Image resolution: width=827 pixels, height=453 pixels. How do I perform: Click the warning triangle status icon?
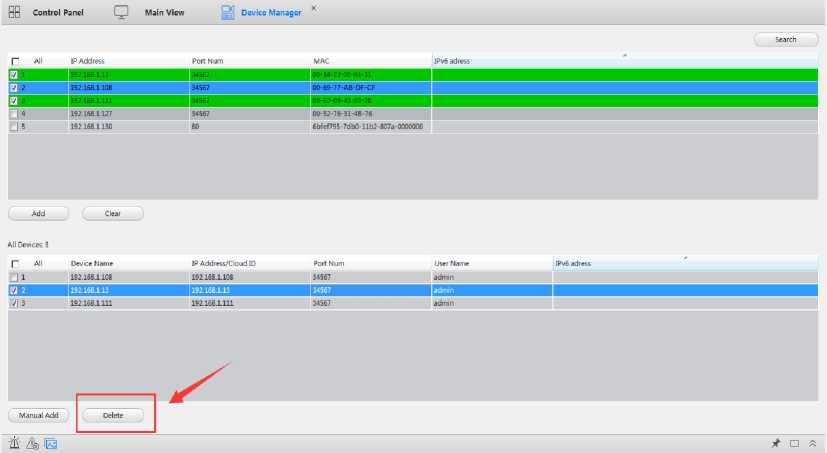[32, 443]
